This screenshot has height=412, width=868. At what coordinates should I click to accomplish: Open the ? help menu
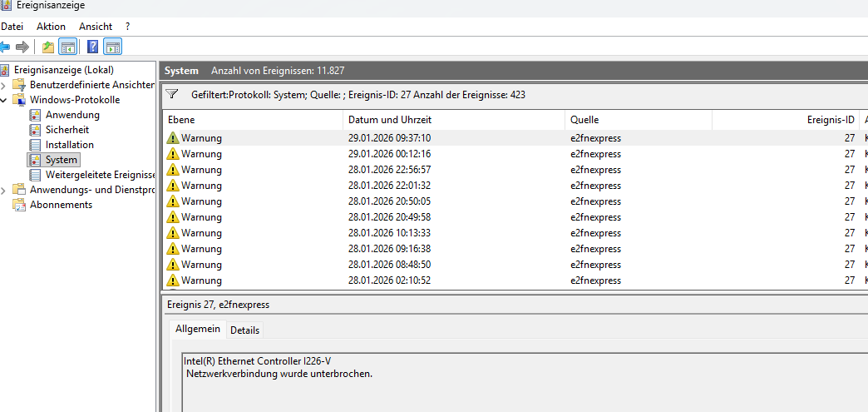pos(128,26)
